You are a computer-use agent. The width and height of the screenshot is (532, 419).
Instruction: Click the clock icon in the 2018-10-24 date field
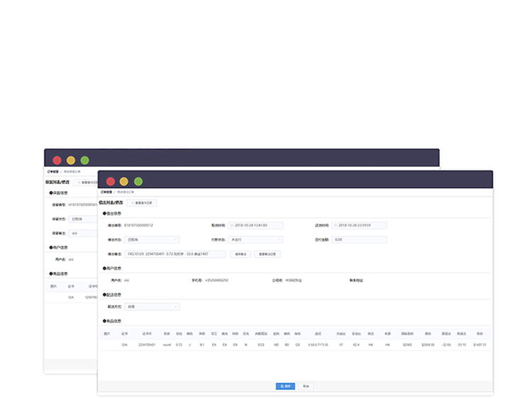[232, 225]
